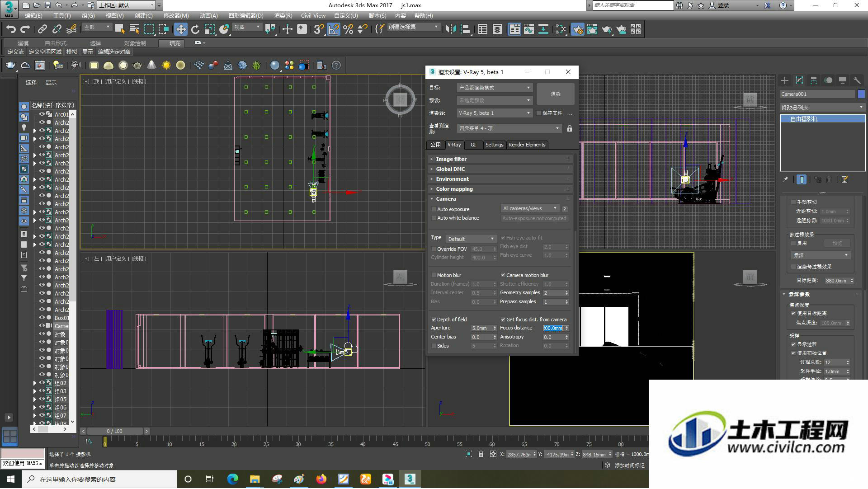Viewport: 868px width, 489px height.
Task: Click the Windows Start button
Action: pos(11,479)
